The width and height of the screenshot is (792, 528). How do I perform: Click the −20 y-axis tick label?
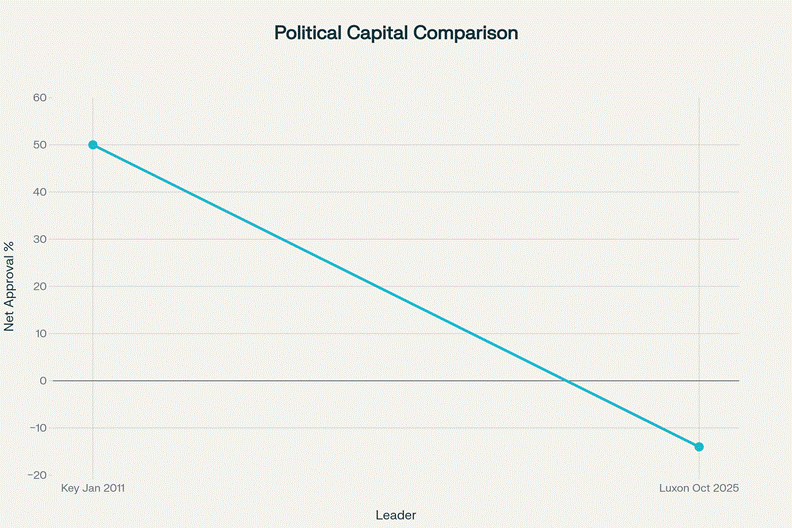pyautogui.click(x=37, y=475)
